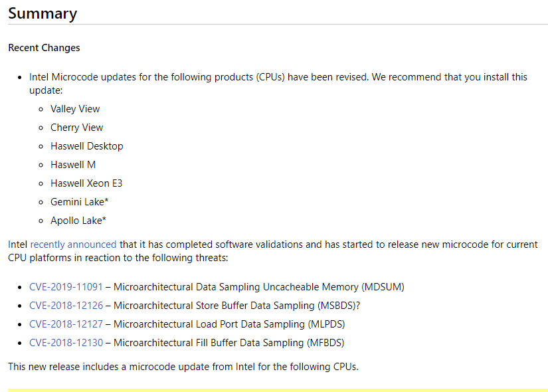Click the text 'Microarchitectural Fill Buffer Data Sampling (MFBDS)'
548x392 pixels.
pos(229,343)
